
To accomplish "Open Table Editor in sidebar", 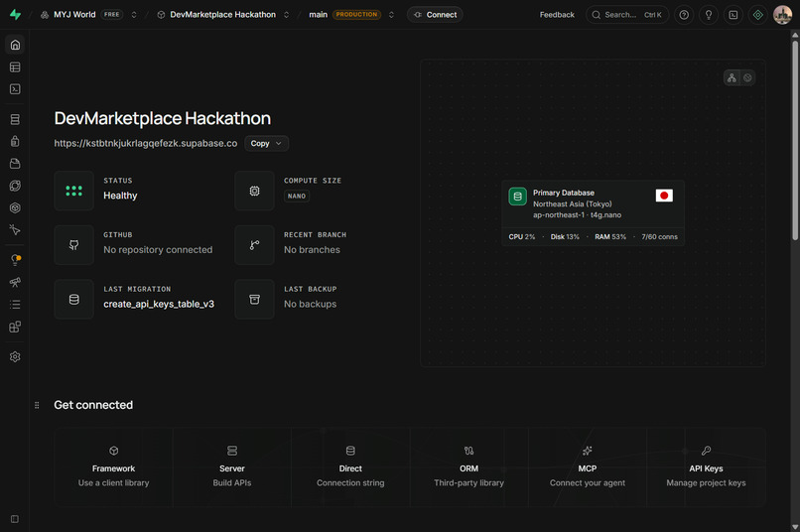I will click(x=15, y=66).
